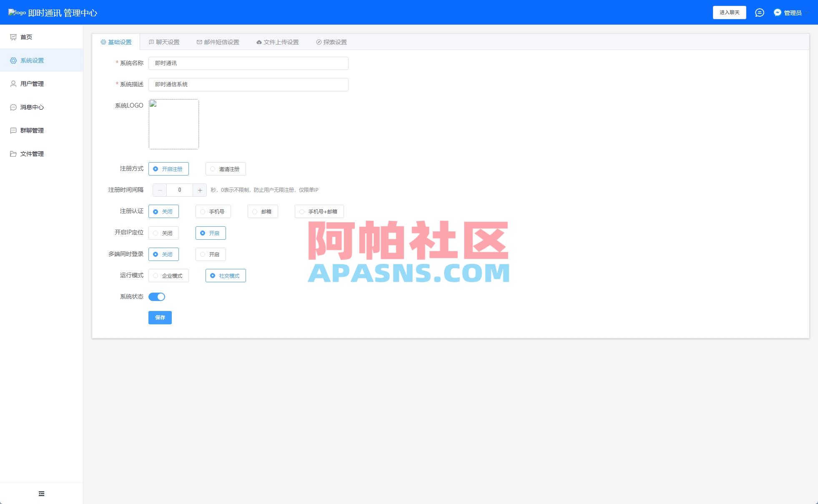The image size is (818, 504).
Task: Switch to the 探索设置 tab
Action: 331,42
